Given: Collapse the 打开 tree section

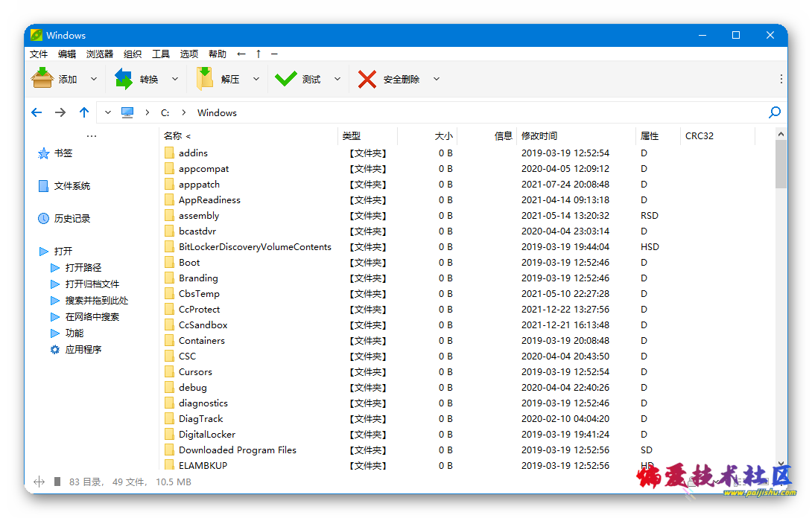Looking at the screenshot, I should pyautogui.click(x=43, y=252).
